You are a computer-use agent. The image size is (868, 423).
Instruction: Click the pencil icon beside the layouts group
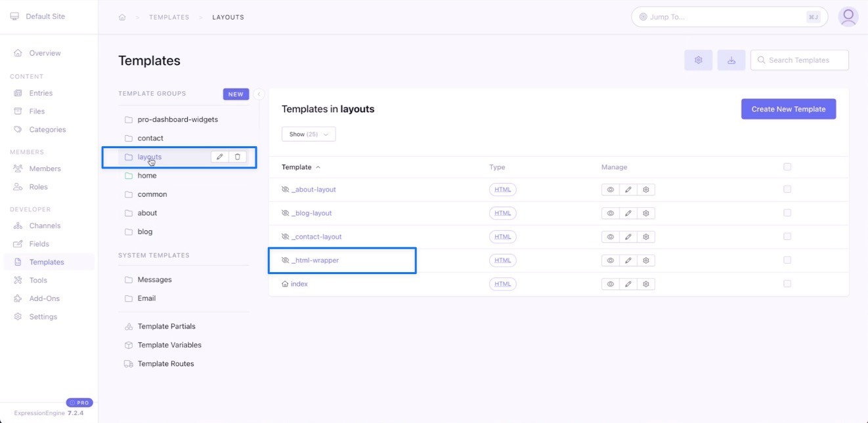pos(219,156)
